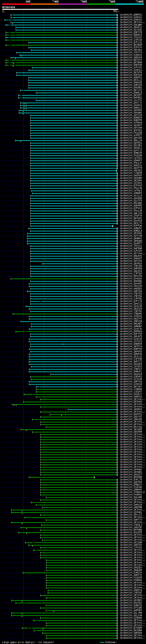Select hit UniRef100_A5C4K1
The image size is (146, 644).
coord(131,50)
